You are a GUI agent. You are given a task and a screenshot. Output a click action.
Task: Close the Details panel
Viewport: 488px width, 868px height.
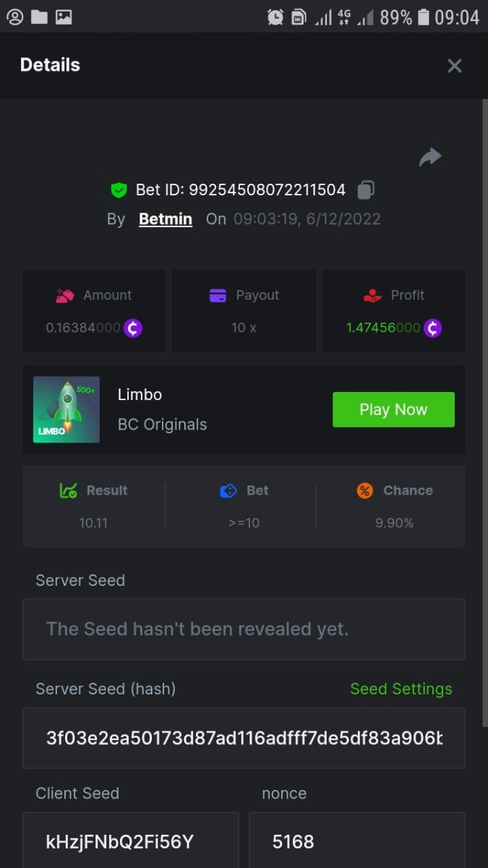[x=455, y=66]
